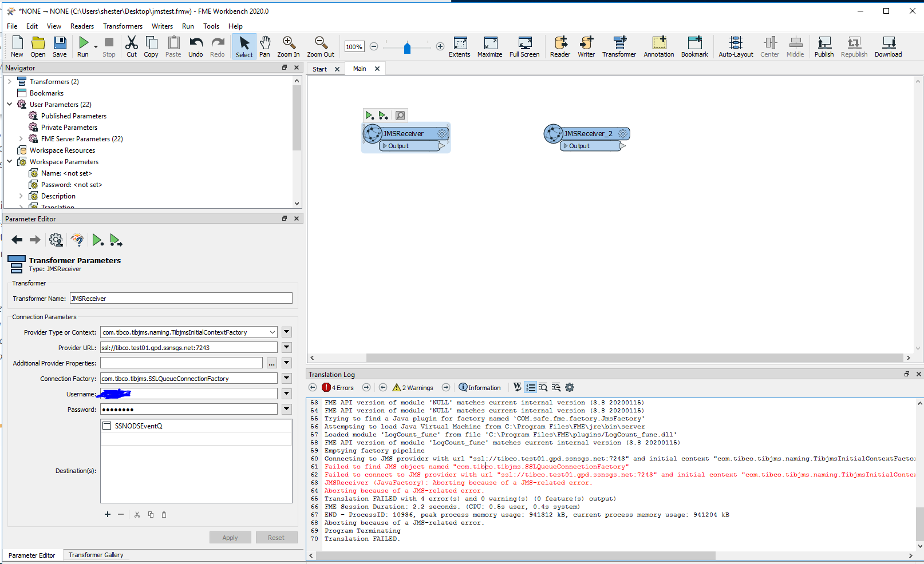Open the Transformers menu
The image size is (924, 564).
(123, 26)
